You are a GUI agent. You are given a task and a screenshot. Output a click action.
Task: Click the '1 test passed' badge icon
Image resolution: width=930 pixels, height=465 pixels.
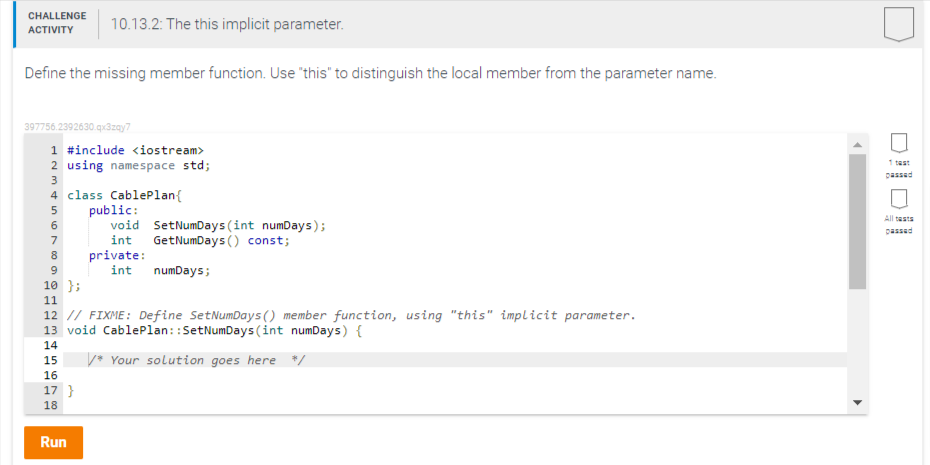pyautogui.click(x=899, y=143)
